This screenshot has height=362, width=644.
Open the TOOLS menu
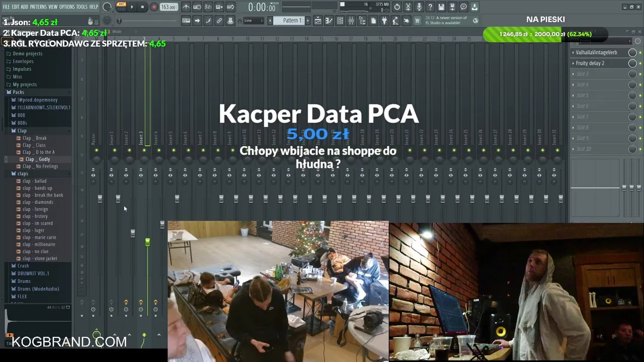(82, 7)
